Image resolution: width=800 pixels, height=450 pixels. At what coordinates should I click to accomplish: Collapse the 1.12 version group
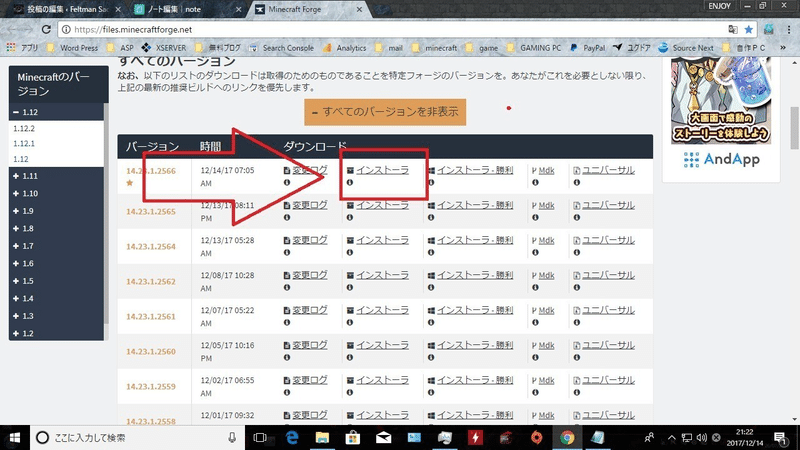pos(56,112)
